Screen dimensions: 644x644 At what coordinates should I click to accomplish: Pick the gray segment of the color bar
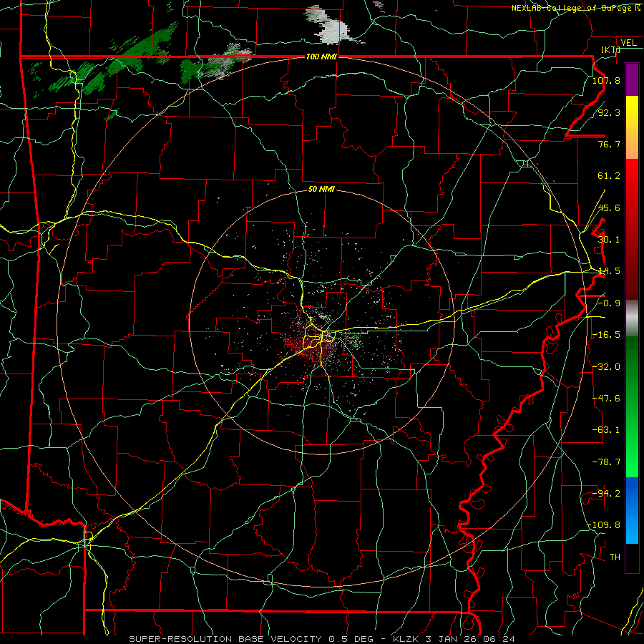tap(632, 318)
